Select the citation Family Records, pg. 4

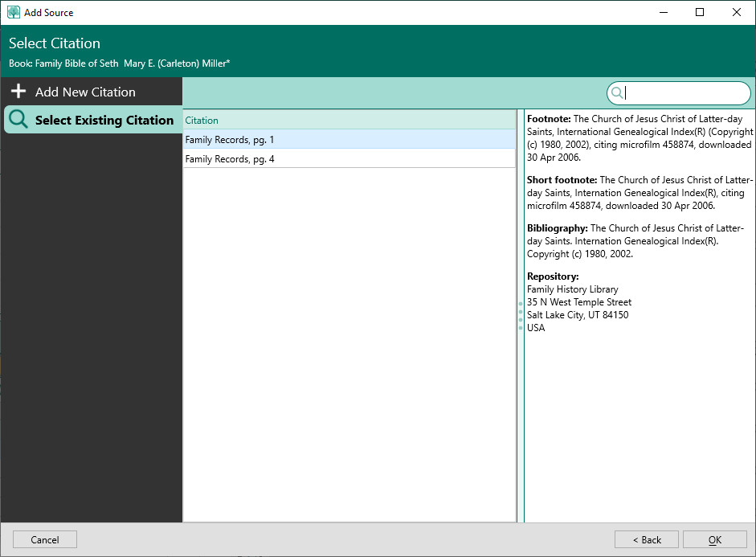point(349,159)
